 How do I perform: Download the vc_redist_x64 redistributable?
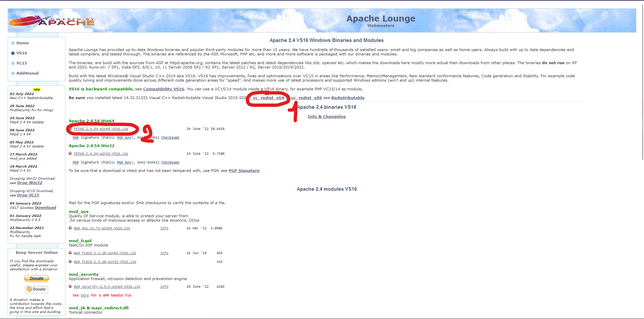tap(268, 98)
